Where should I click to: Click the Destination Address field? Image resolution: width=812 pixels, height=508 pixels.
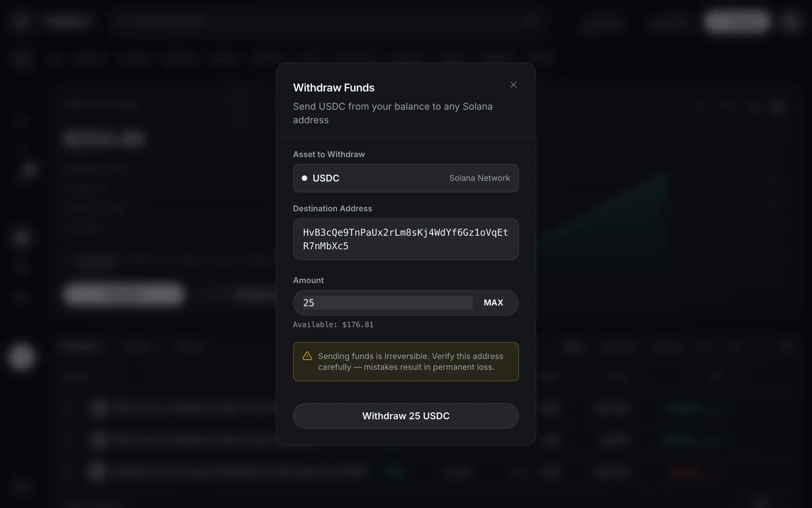406,239
